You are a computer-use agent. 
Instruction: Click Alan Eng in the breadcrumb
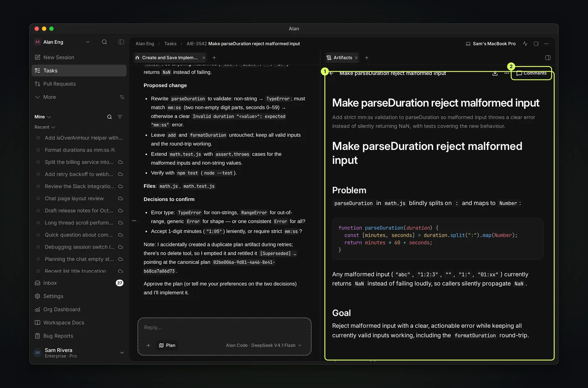(x=145, y=44)
